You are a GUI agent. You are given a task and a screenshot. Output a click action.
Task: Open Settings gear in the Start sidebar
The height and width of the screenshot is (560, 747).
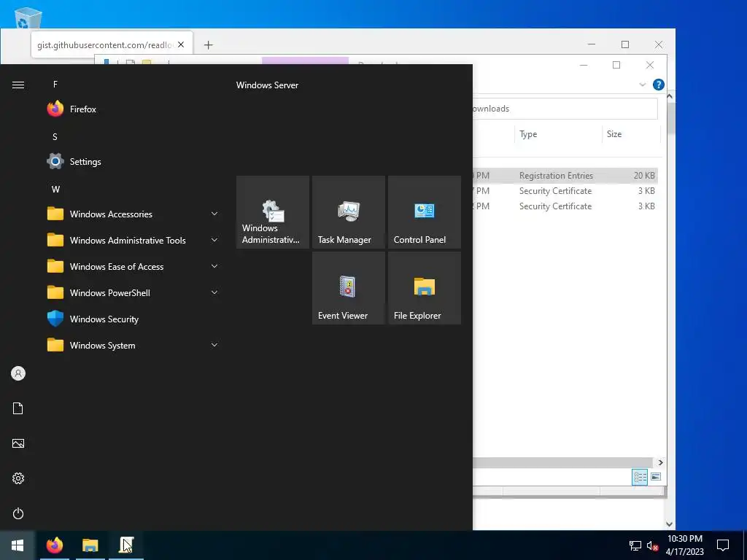click(x=18, y=478)
